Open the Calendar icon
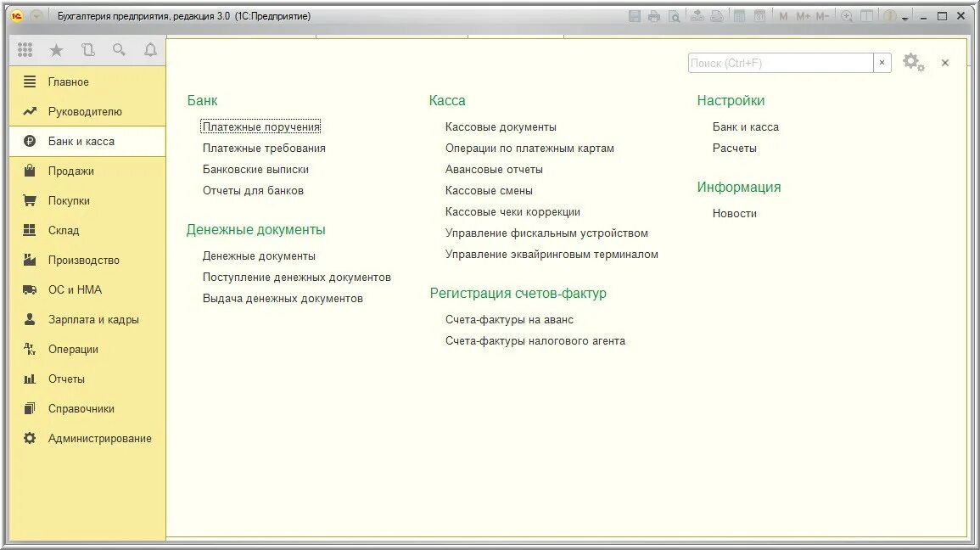 pyautogui.click(x=759, y=16)
